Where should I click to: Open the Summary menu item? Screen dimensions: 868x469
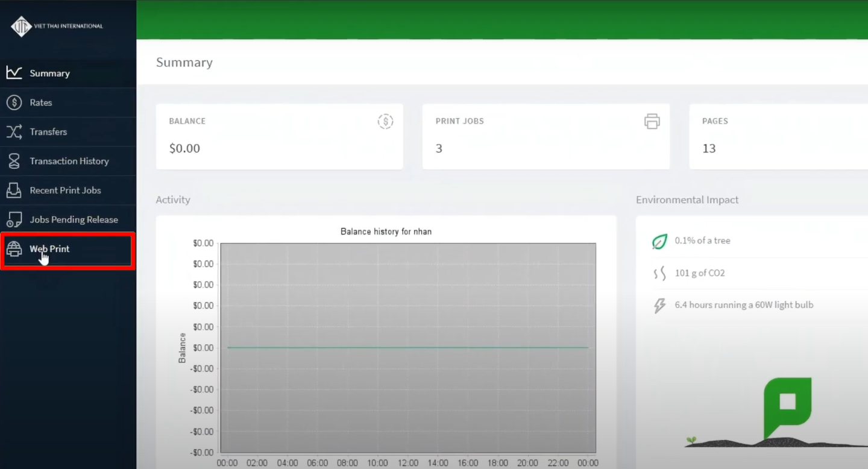[x=50, y=74]
